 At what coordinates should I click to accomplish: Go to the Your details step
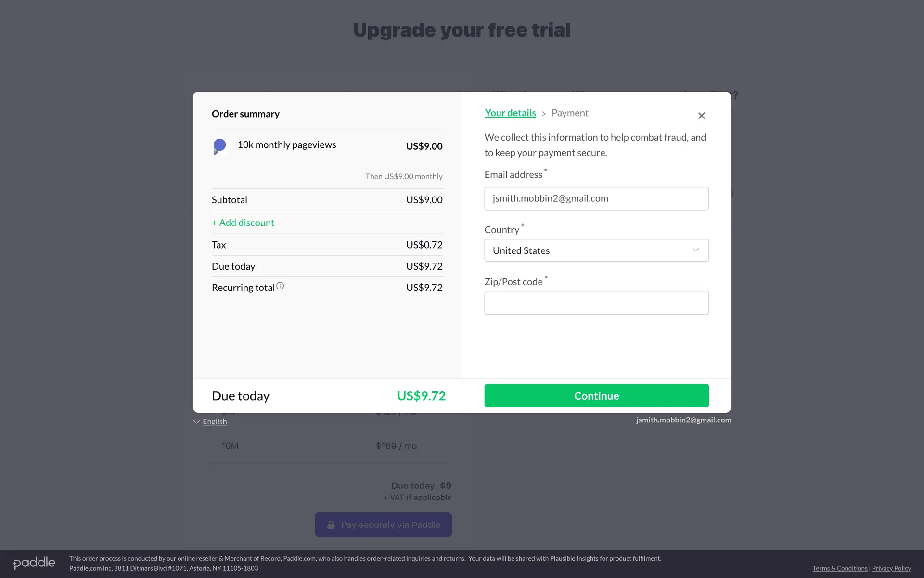pyautogui.click(x=510, y=113)
